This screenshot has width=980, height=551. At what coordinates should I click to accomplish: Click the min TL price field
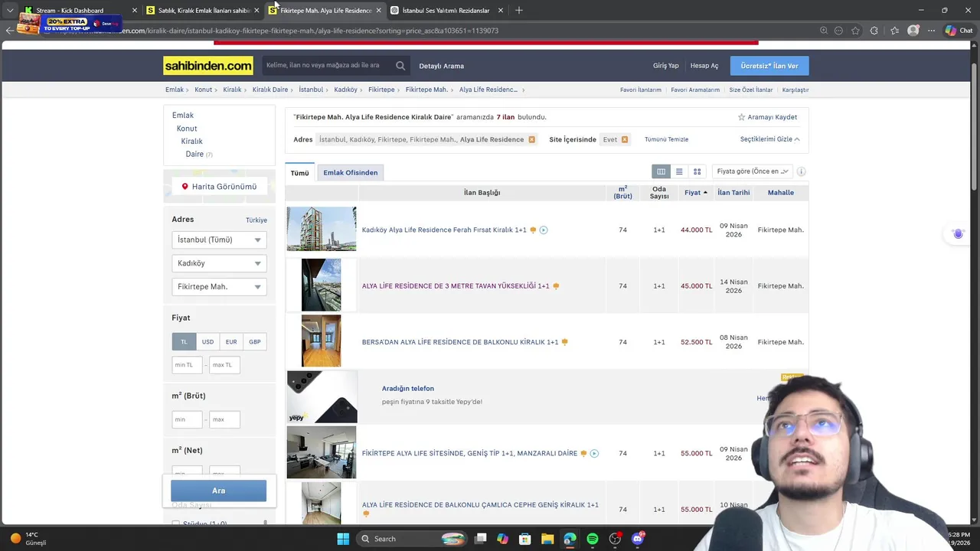(x=188, y=365)
